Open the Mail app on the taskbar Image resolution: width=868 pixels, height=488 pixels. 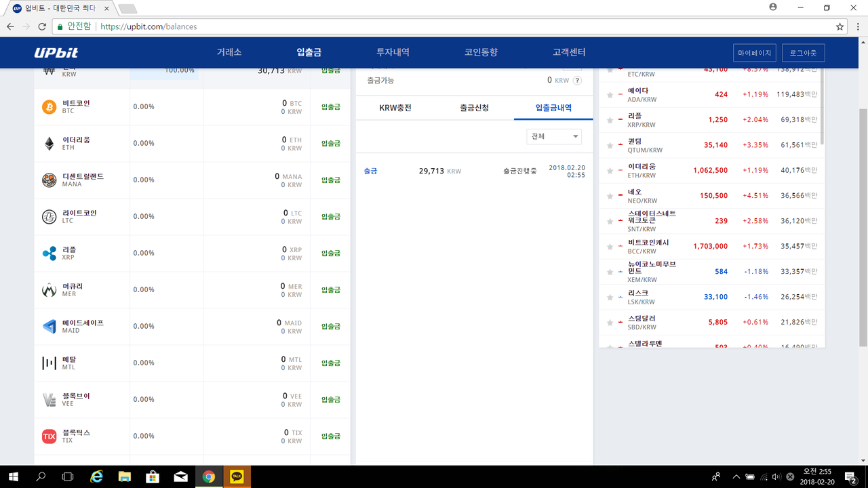point(180,476)
